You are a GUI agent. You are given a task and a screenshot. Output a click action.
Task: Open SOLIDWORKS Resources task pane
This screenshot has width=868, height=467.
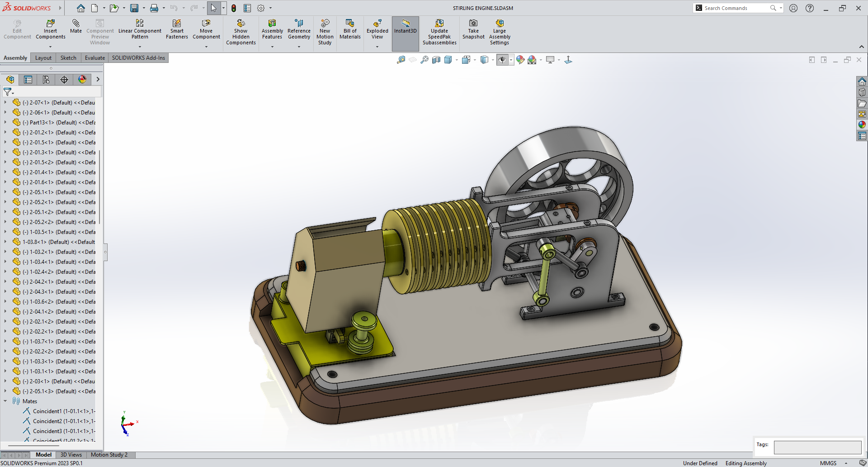tap(862, 81)
